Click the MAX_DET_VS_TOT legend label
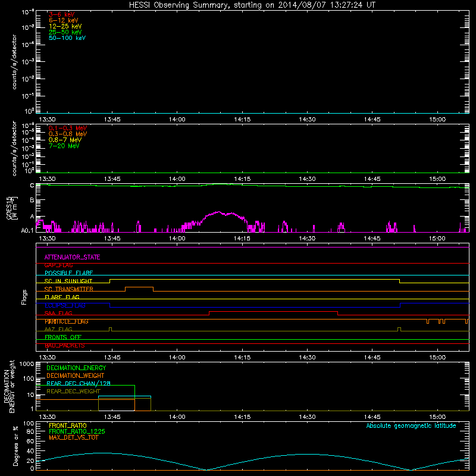The image size is (476, 476). click(73, 437)
